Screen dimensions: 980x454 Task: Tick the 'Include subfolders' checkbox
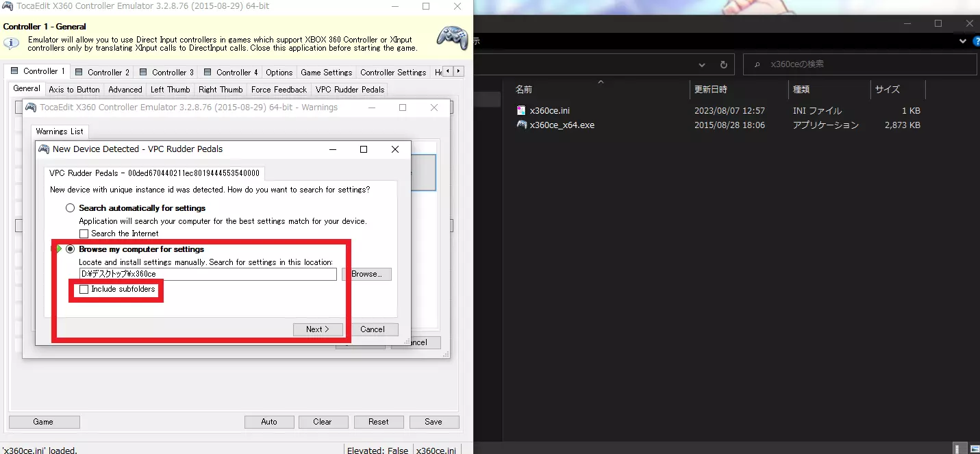coord(84,290)
